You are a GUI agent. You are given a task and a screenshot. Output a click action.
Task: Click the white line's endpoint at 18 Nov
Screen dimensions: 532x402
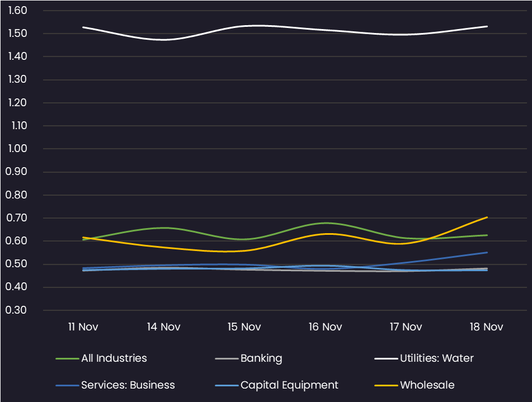tap(487, 26)
